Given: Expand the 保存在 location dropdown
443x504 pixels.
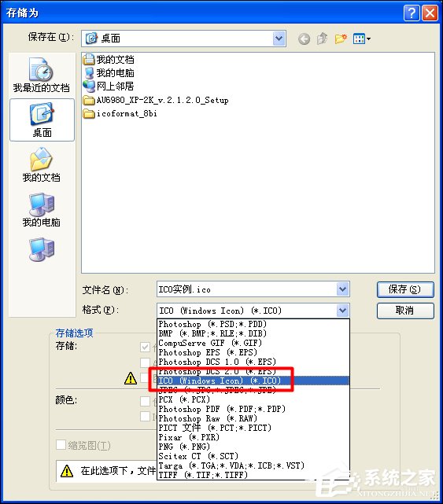Looking at the screenshot, I should point(279,39).
